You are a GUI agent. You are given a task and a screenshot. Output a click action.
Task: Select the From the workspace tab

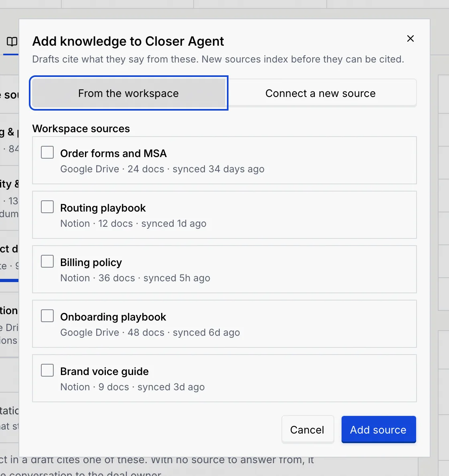click(x=129, y=93)
